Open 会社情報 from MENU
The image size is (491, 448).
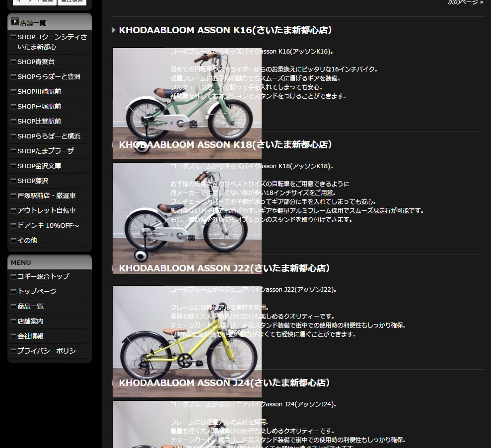30,336
